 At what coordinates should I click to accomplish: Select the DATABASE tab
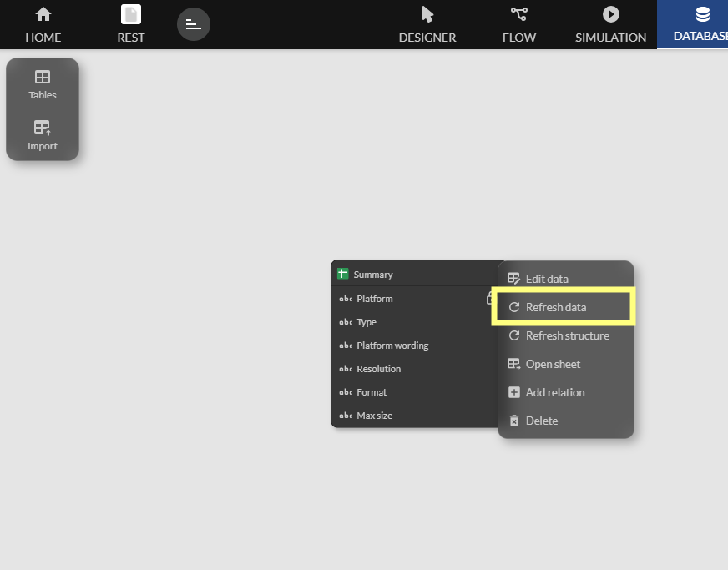(693, 24)
